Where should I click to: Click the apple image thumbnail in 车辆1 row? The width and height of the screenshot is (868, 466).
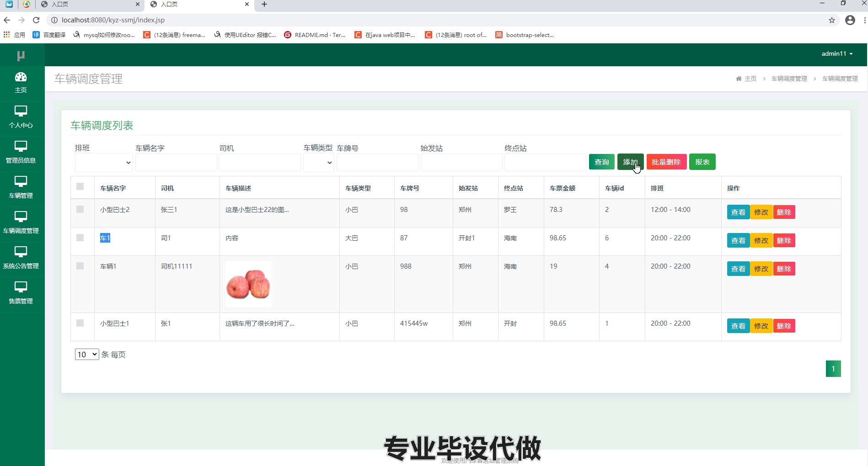click(248, 283)
